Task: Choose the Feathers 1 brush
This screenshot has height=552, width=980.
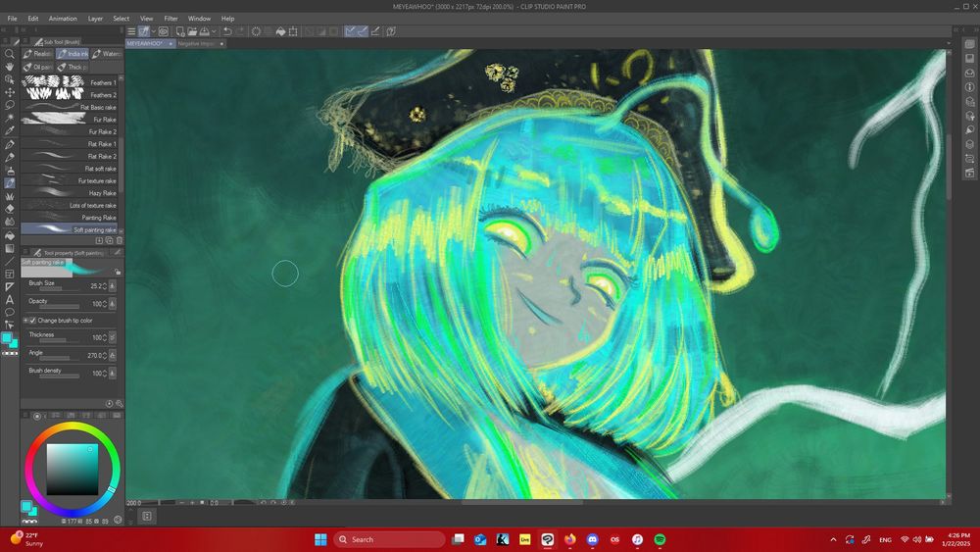Action: 70,82
